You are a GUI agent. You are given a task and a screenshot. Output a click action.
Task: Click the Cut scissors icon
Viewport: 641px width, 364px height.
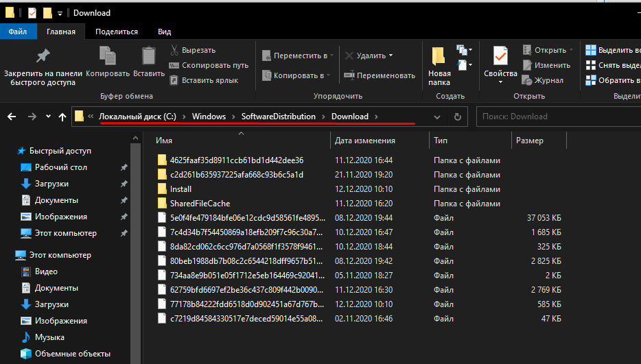174,51
